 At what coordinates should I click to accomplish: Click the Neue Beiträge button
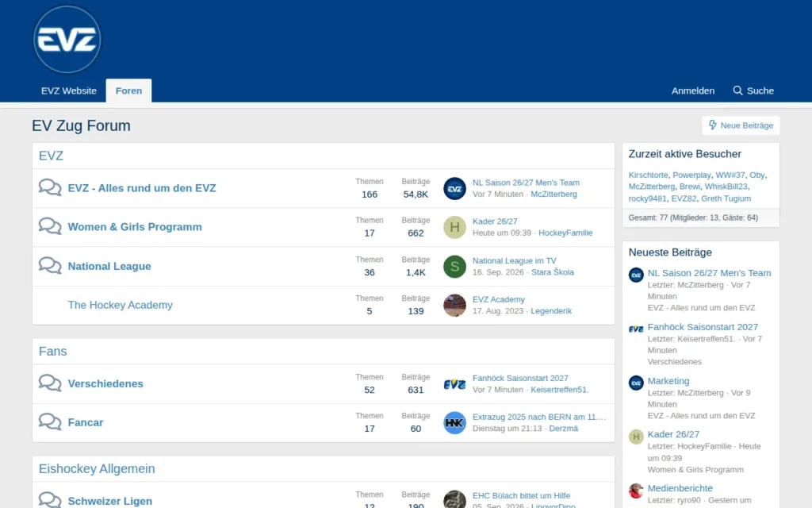click(741, 125)
